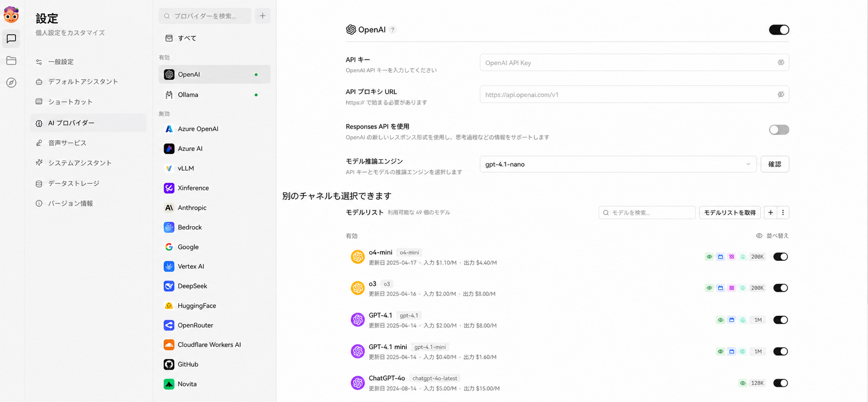
Task: Select the Azure AI provider
Action: (215, 149)
